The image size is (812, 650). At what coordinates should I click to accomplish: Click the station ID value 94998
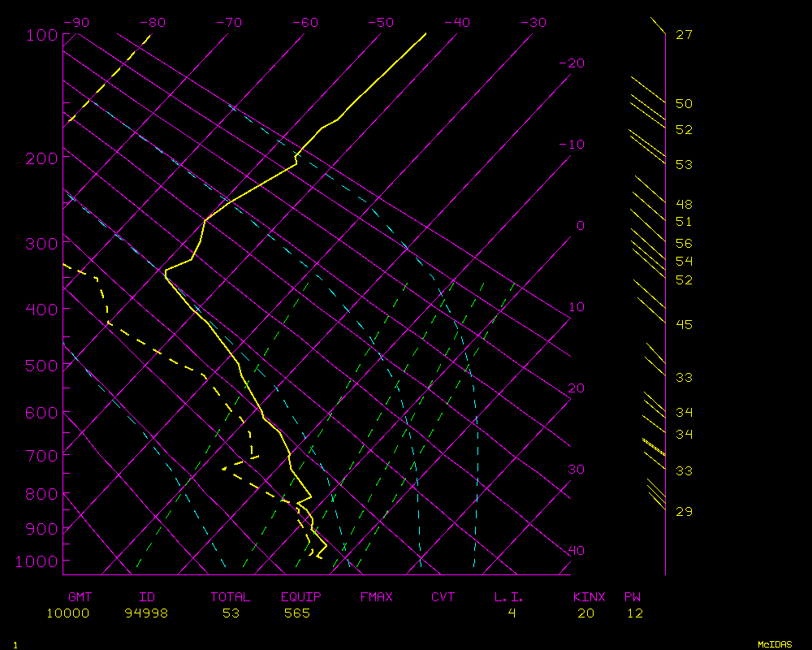click(146, 613)
